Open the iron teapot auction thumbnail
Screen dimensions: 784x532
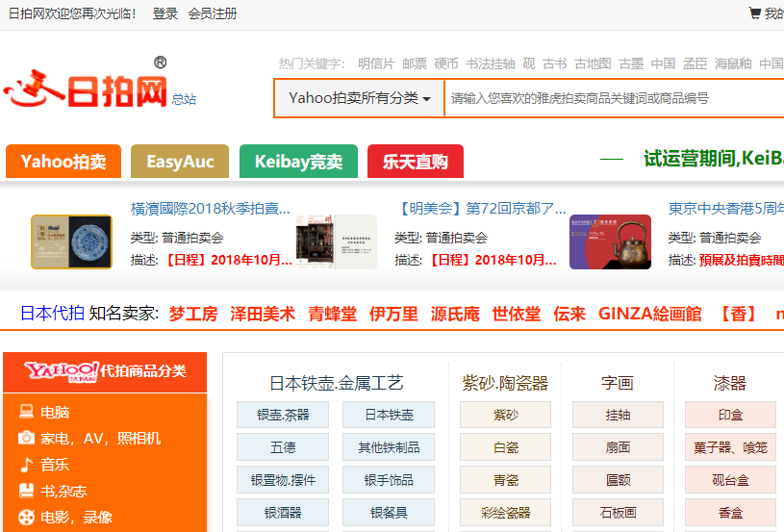coord(610,241)
